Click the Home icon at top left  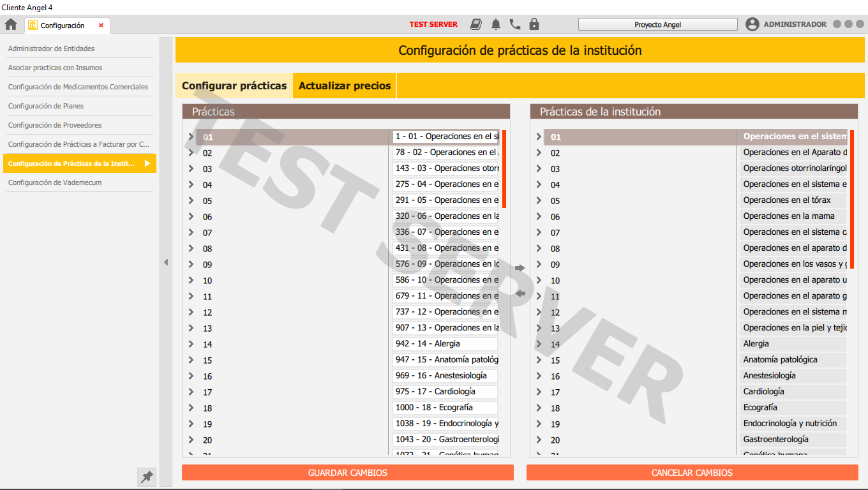tap(10, 24)
